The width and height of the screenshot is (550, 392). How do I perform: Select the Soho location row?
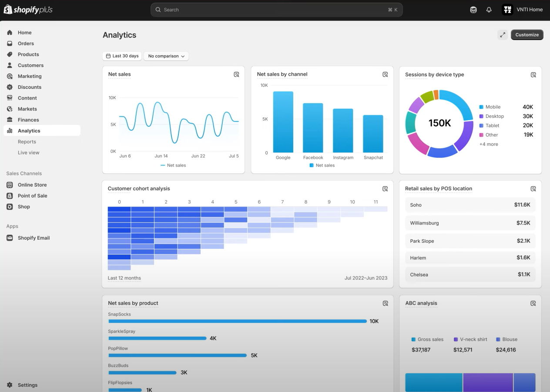[470, 205]
